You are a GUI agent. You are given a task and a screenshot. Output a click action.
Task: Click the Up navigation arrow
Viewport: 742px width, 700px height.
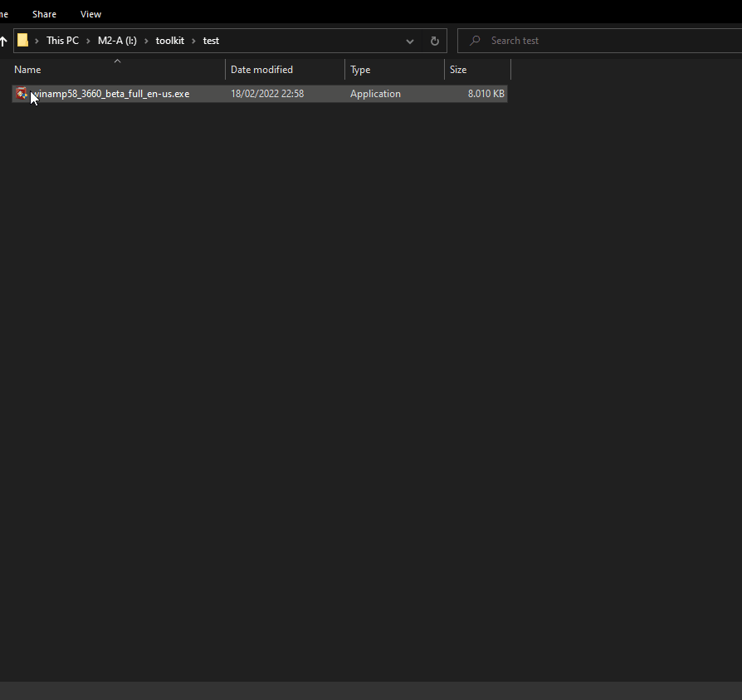3,41
